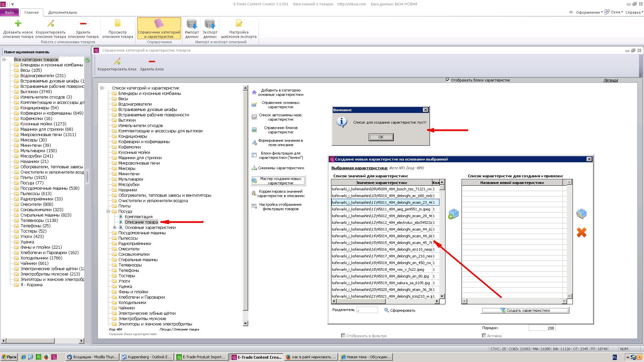Select Телевизоры in the category list
The image size is (644, 362).
[130, 265]
